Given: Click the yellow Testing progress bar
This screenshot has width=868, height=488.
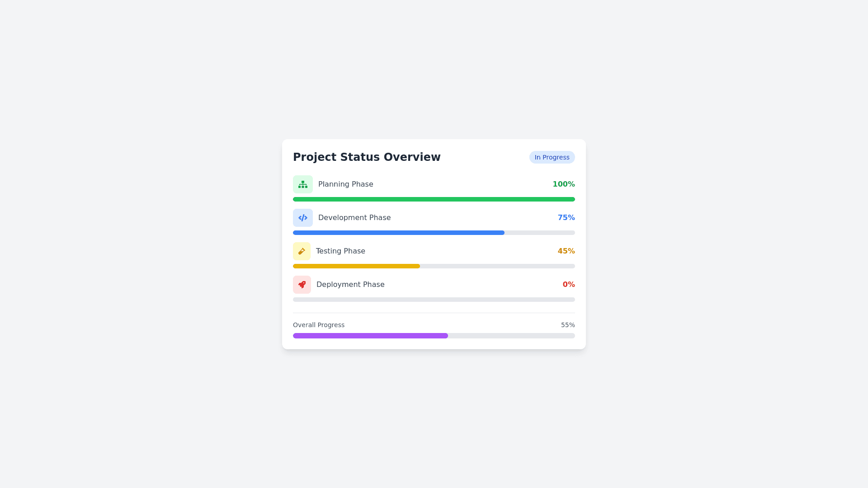Looking at the screenshot, I should [356, 266].
